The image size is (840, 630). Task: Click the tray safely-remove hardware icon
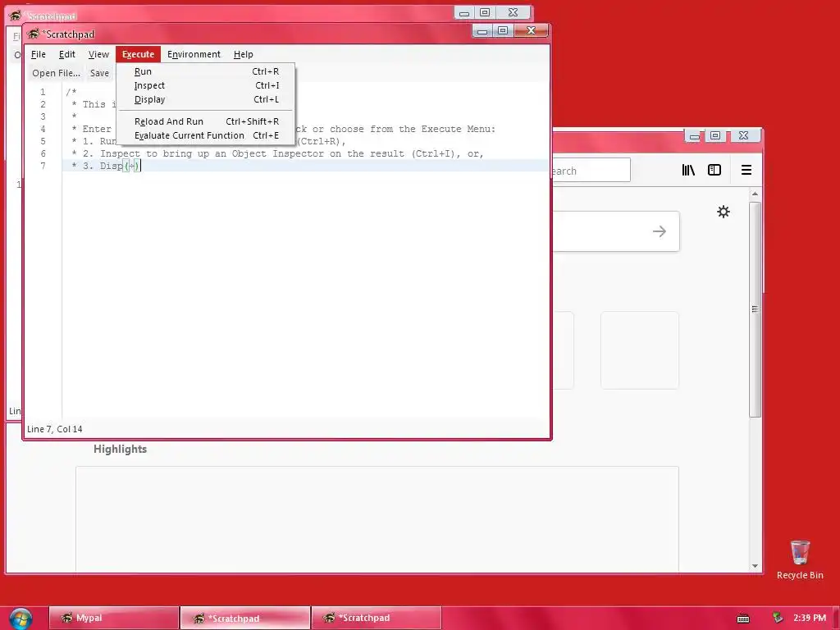point(778,618)
